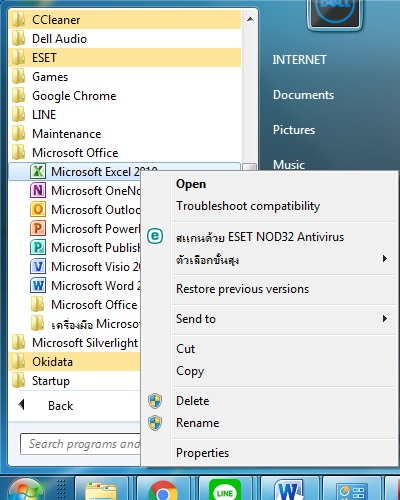Click the scroll up arrow of the programs list

[x=250, y=19]
